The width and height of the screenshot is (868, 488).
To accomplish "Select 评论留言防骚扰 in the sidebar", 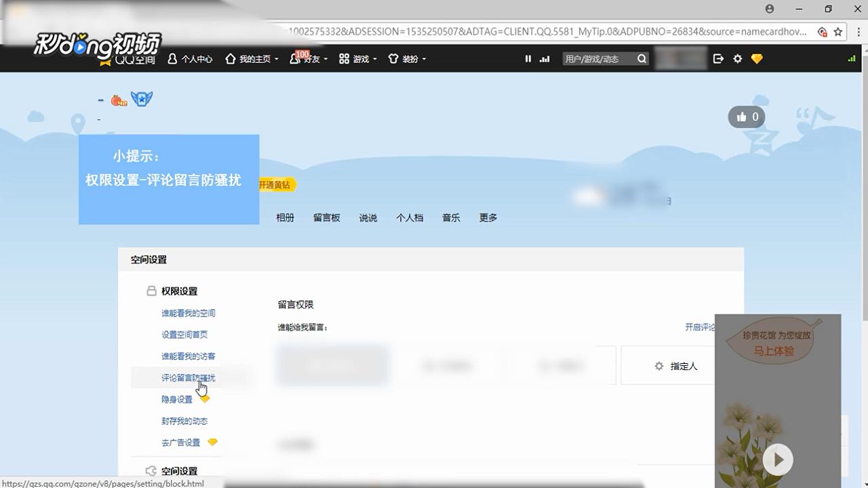I will (x=188, y=378).
